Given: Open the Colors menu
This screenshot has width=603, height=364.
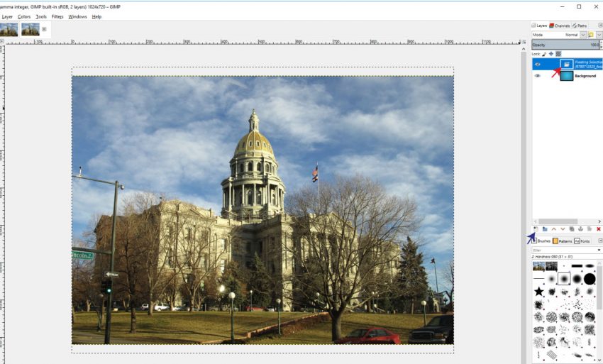Looking at the screenshot, I should (x=24, y=16).
